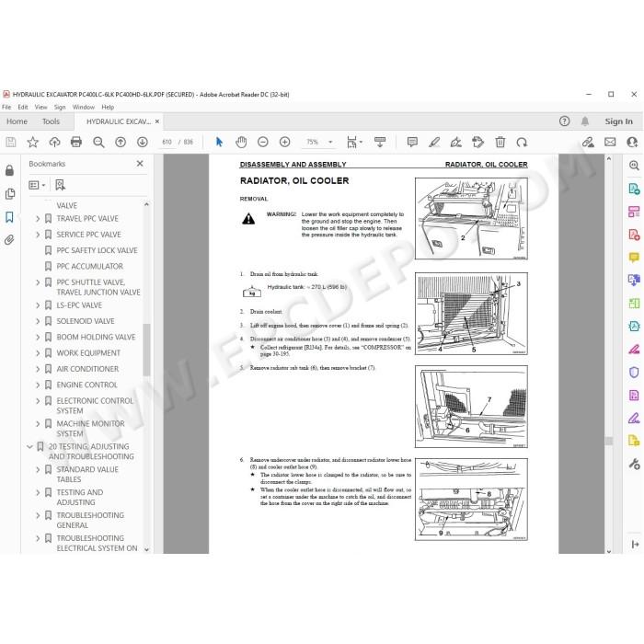The width and height of the screenshot is (644, 644).
Task: Open the Edit menu
Action: 23,108
